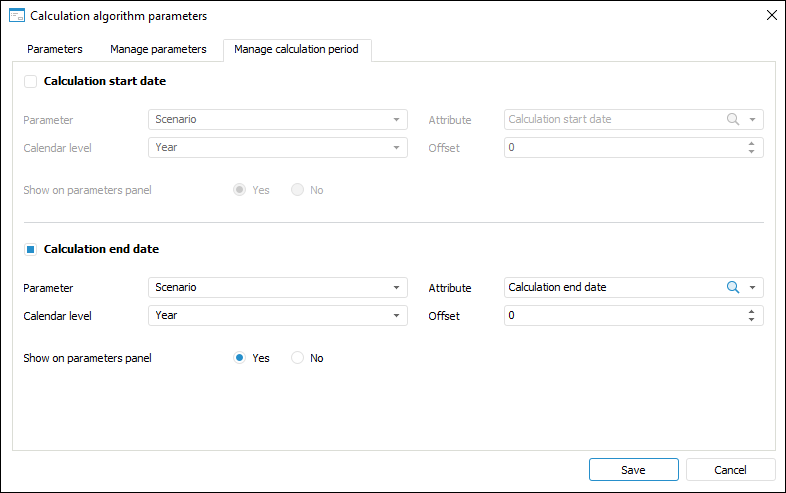Click the dialog window icon in title bar

[16, 15]
